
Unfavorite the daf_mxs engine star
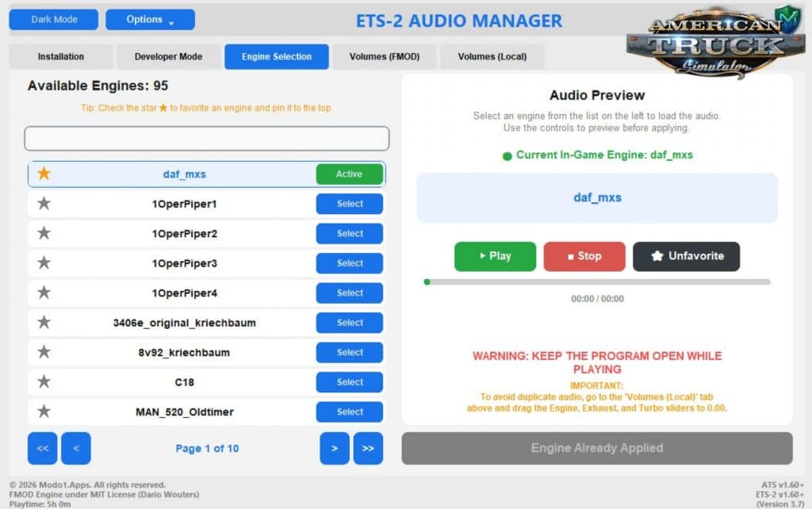(44, 174)
